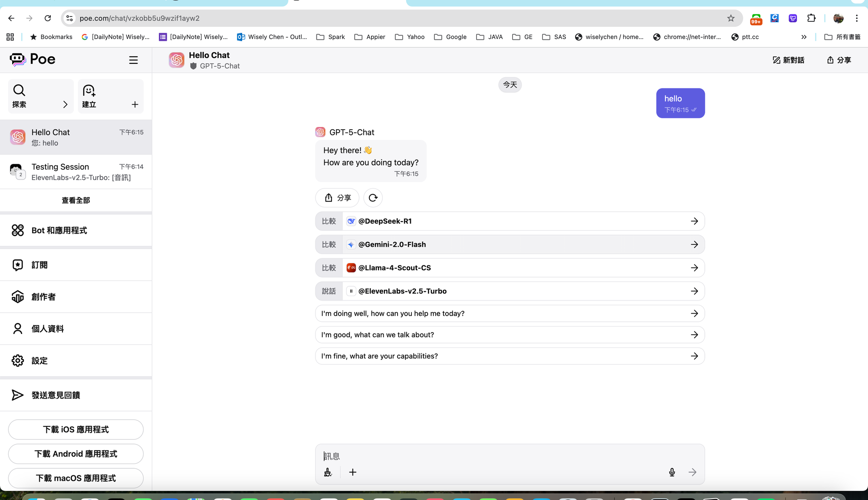
Task: Toggle the sidebar hamburger menu
Action: 133,60
